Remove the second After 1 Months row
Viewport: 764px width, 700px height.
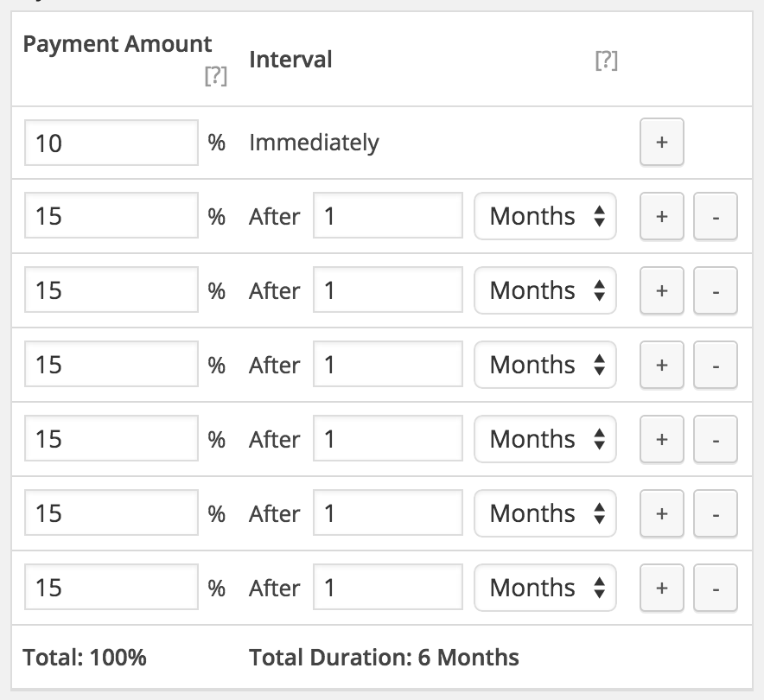[x=715, y=290]
